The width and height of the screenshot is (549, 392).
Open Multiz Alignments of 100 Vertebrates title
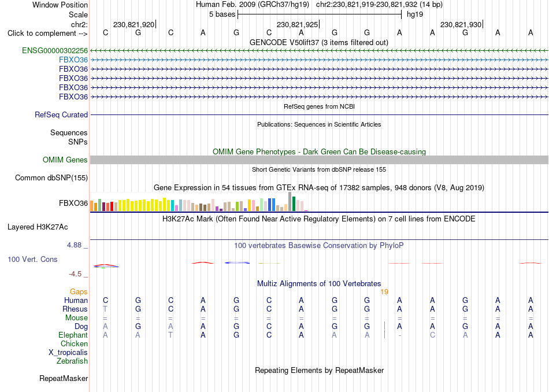319,284
